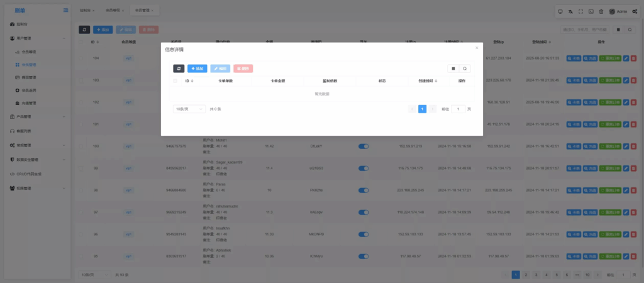The image size is (644, 283).
Task: Enter fullscreen using the top bar icon
Action: (580, 11)
